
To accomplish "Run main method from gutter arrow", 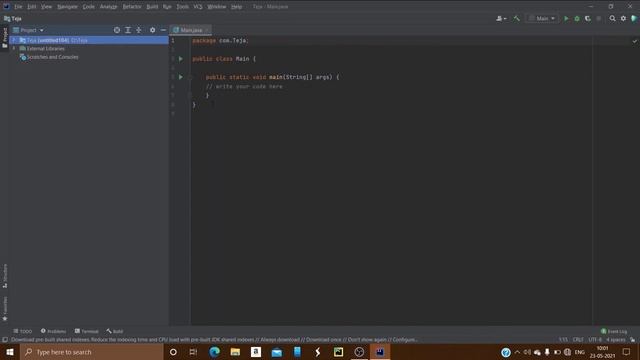I will click(181, 77).
